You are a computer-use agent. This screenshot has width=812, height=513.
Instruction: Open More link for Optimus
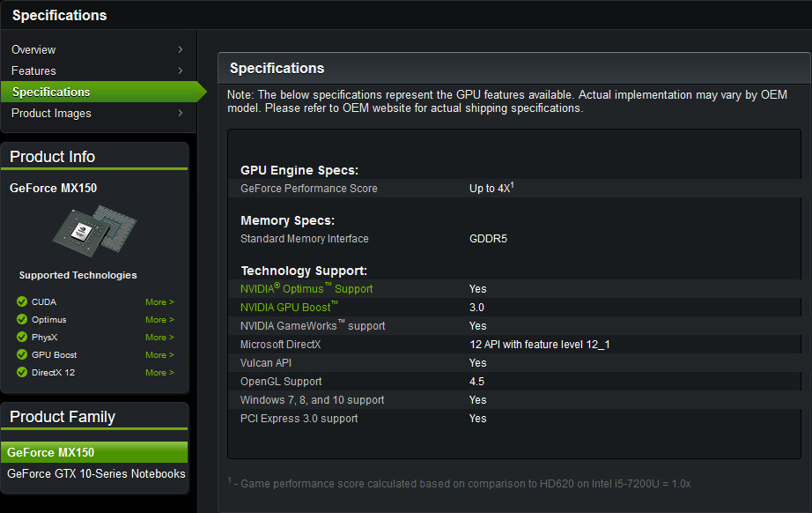[x=159, y=320]
